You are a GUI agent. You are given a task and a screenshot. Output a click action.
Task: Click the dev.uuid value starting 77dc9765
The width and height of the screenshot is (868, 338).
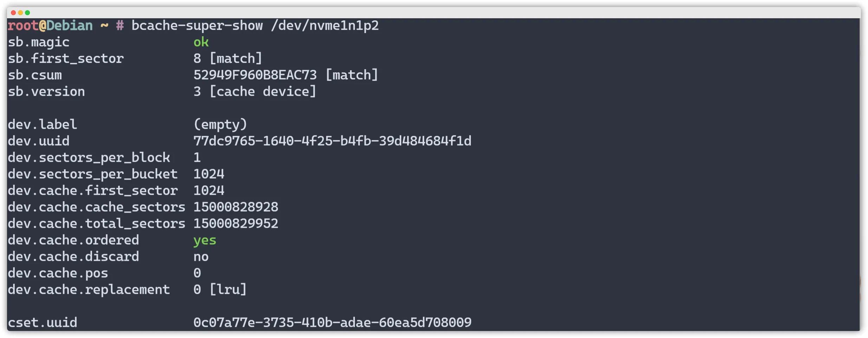(x=332, y=141)
